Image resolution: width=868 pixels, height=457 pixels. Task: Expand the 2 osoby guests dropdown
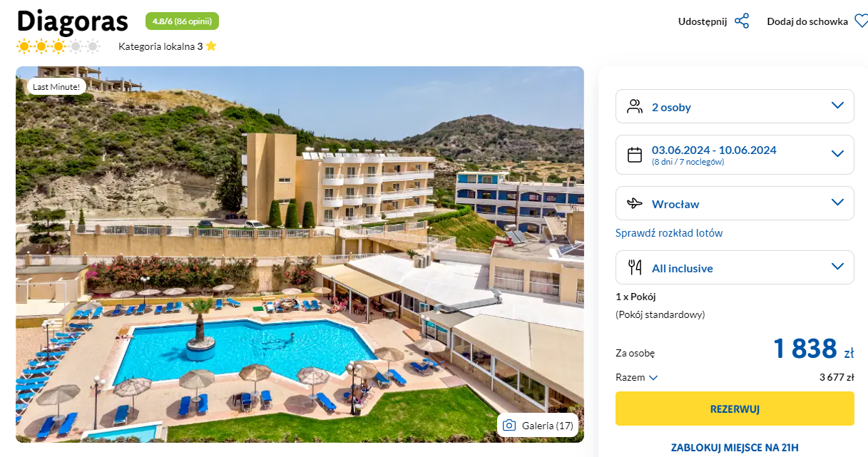tap(735, 106)
